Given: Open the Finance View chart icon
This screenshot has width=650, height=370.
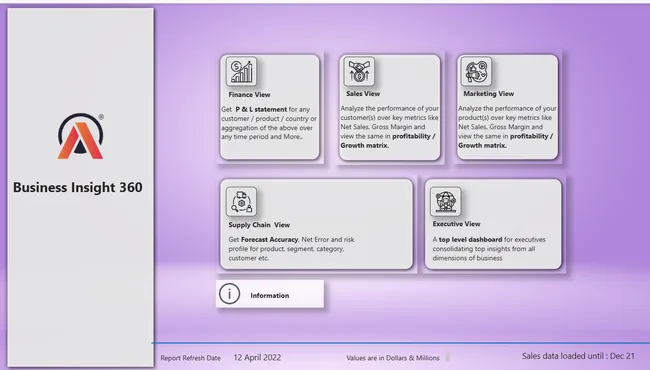Looking at the screenshot, I should [x=241, y=72].
